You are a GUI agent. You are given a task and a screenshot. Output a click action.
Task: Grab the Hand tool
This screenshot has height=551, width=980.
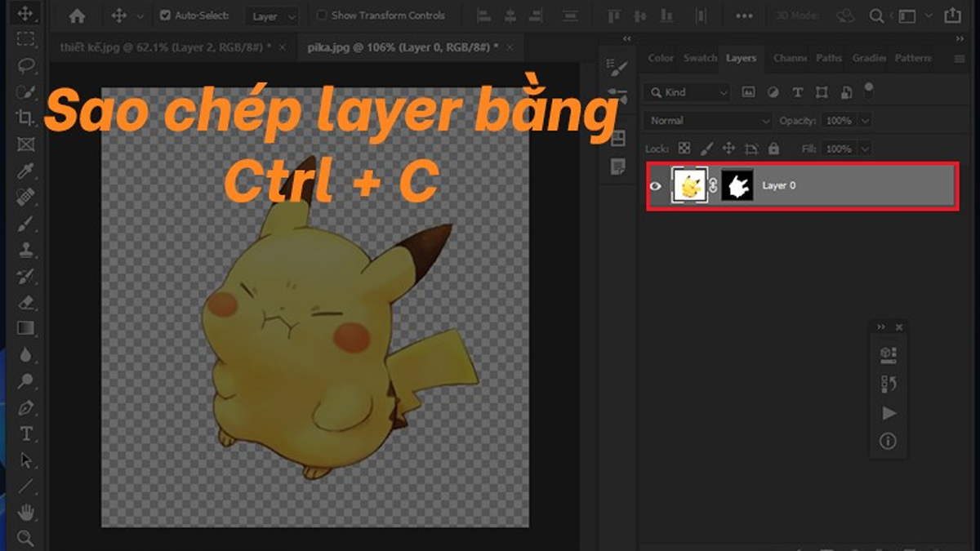tap(24, 510)
